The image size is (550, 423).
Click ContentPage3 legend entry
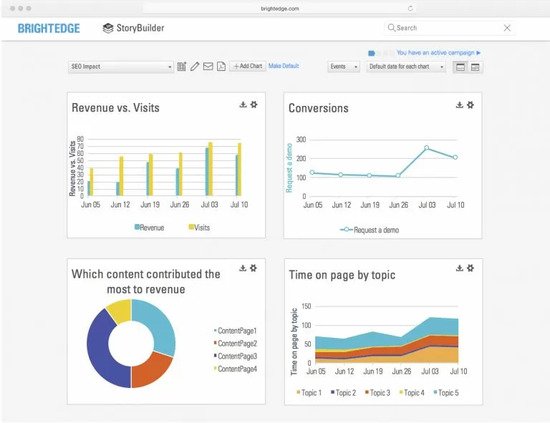pos(235,356)
